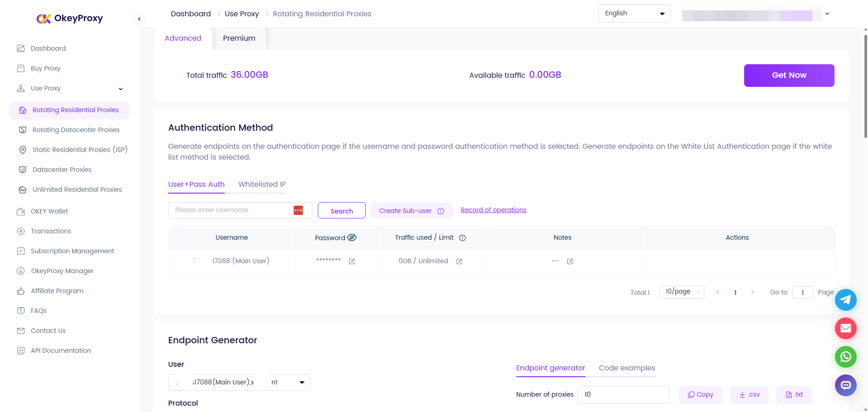Click the username search input field
This screenshot has height=412, width=868.
[x=231, y=210]
